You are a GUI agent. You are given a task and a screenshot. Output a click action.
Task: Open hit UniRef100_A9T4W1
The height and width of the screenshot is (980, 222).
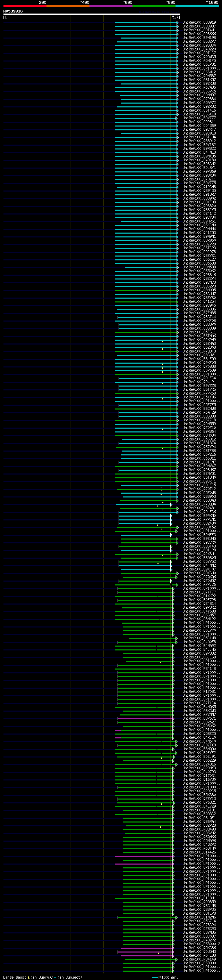tap(199, 30)
